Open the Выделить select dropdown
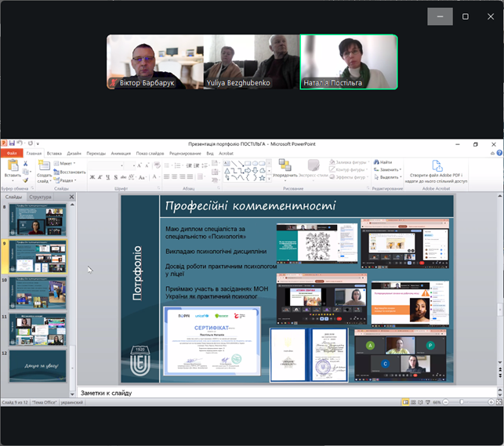Screen dimensions: 504x446 click(x=388, y=177)
